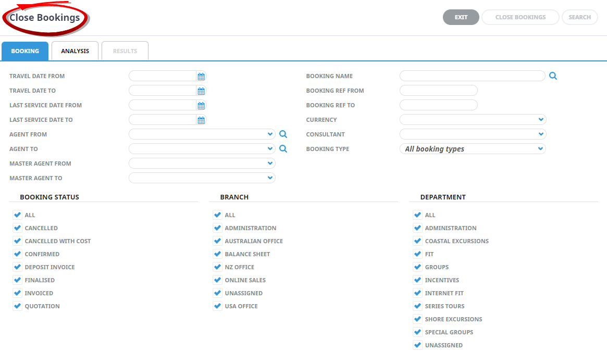
Task: Uncheck the Cancelled booking status checkbox
Action: (x=17, y=228)
